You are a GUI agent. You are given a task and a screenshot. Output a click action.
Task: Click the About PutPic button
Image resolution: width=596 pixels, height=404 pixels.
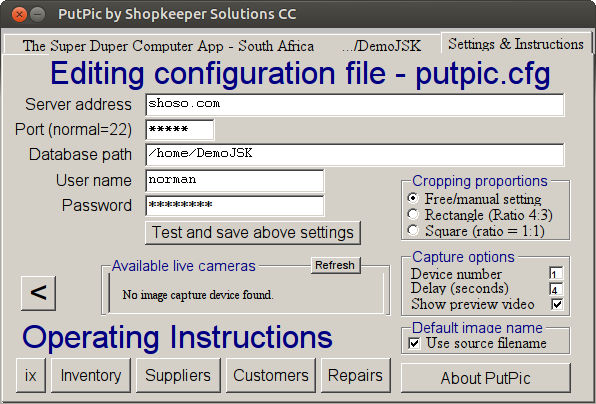click(x=486, y=378)
